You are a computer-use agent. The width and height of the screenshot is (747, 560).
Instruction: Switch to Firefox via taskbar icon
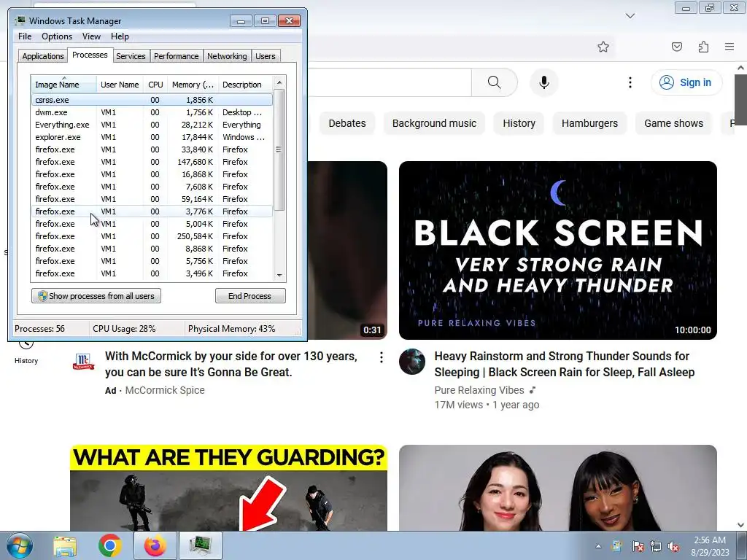pos(155,545)
